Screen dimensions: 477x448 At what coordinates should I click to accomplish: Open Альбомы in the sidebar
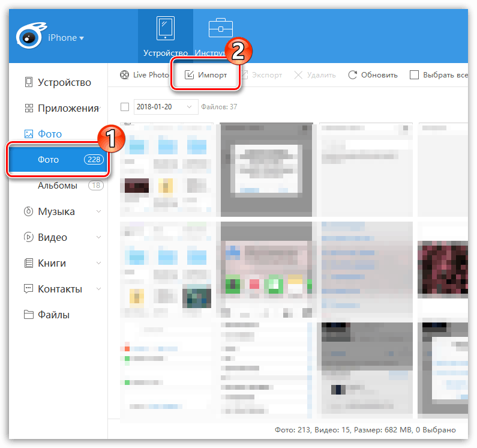pos(58,186)
